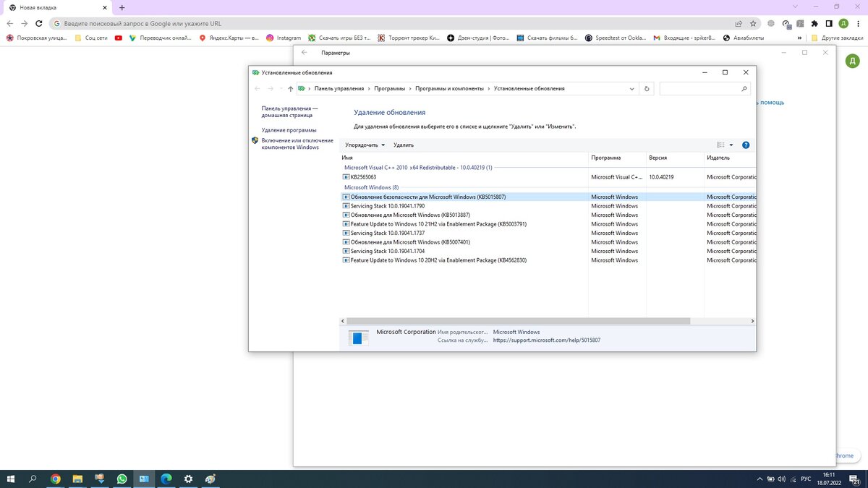Viewport: 868px width, 488px height.
Task: Click the view options icon in toolbar
Action: tap(720, 145)
